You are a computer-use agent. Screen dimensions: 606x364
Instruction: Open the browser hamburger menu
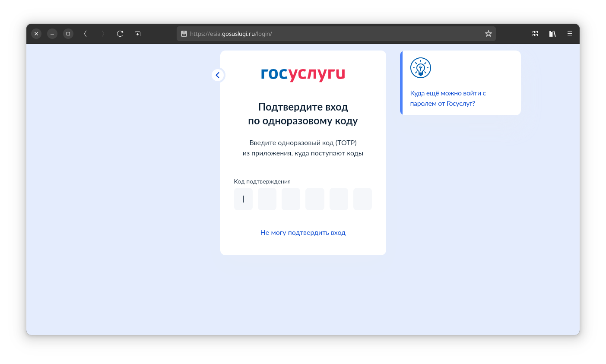click(570, 34)
